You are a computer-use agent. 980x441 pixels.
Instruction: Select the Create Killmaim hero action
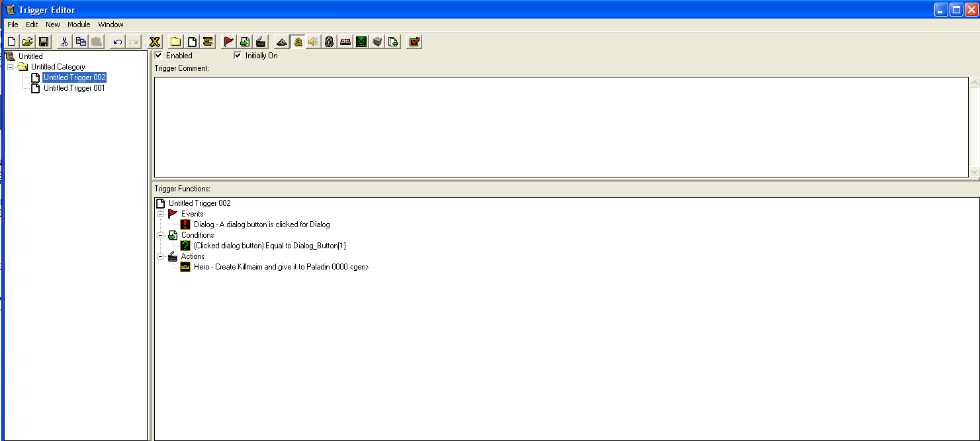(281, 267)
